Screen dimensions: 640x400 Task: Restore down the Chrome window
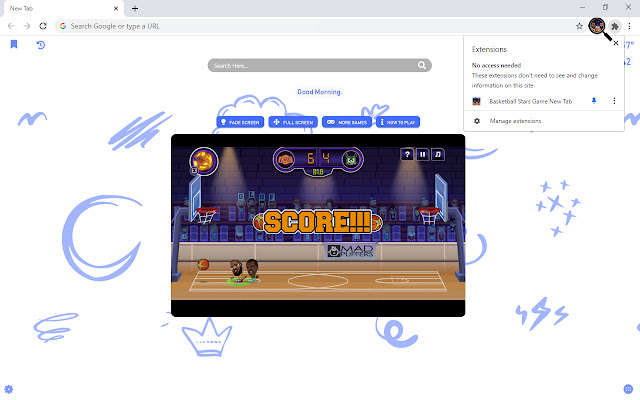point(605,7)
